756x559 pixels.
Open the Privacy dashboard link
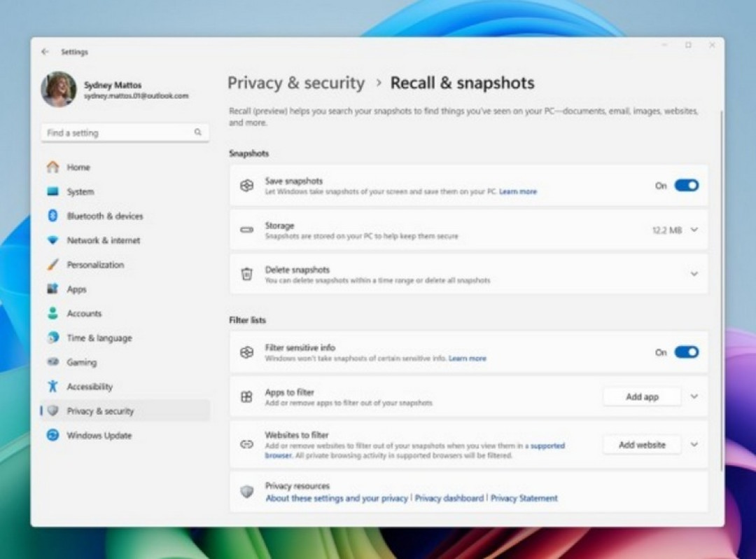tap(449, 498)
